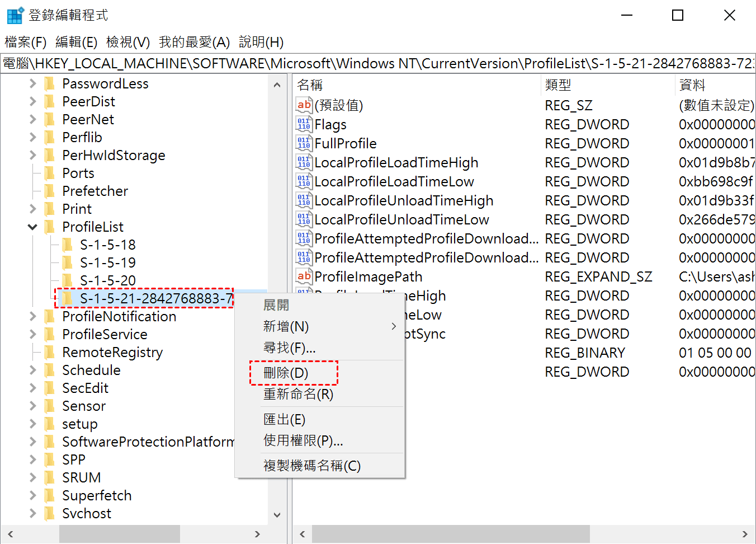
Task: Select the setup key in tree
Action: [80, 424]
